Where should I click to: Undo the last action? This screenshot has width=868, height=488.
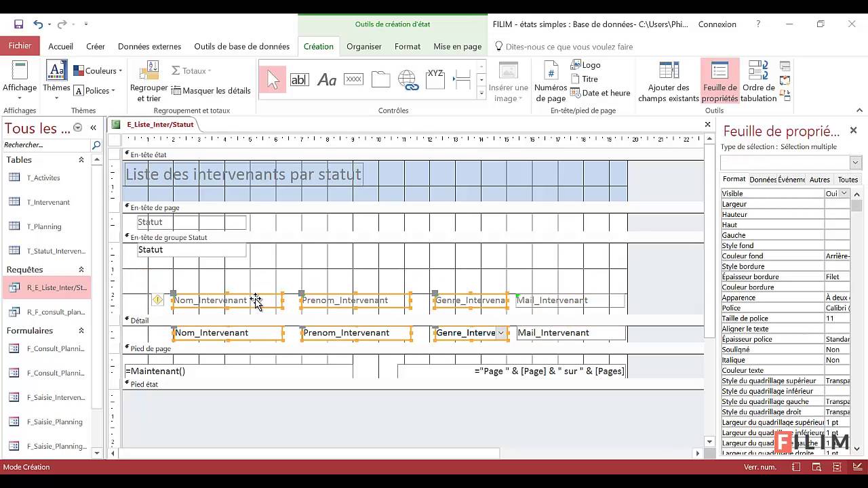pos(38,24)
